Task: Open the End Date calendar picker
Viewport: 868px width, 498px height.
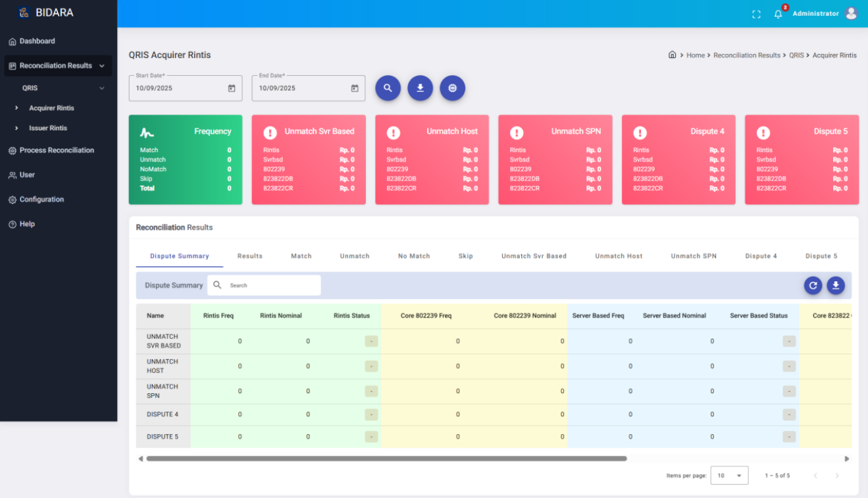Action: point(355,88)
